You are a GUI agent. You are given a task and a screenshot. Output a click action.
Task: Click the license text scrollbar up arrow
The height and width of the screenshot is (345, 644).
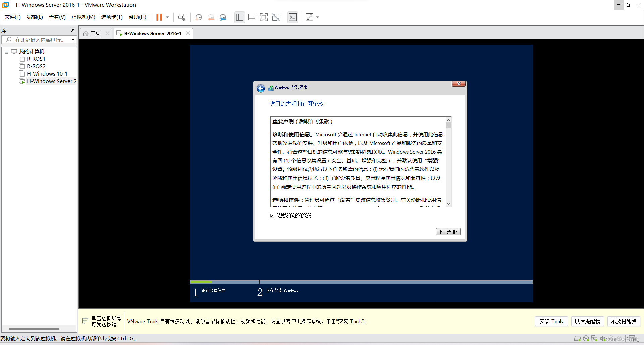448,120
